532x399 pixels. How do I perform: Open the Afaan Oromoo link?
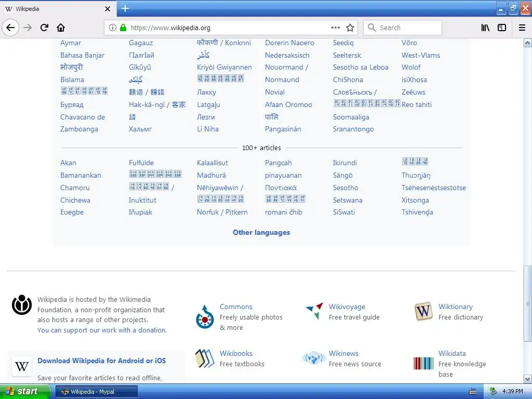click(x=288, y=104)
